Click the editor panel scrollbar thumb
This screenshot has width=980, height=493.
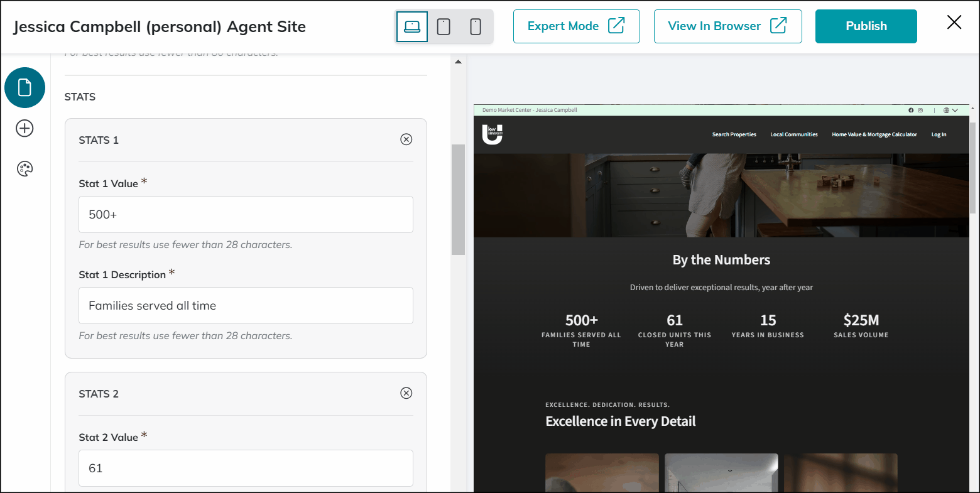pos(458,200)
